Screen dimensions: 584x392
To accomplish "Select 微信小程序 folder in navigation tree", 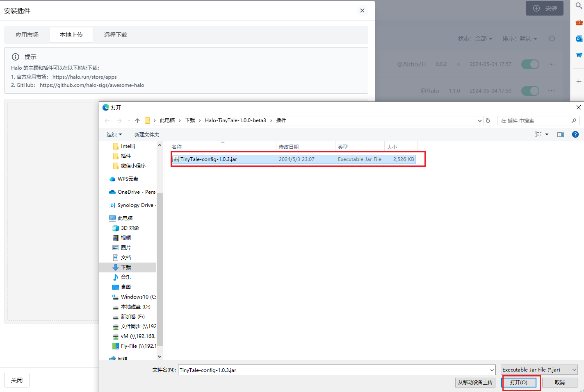I will pos(133,166).
